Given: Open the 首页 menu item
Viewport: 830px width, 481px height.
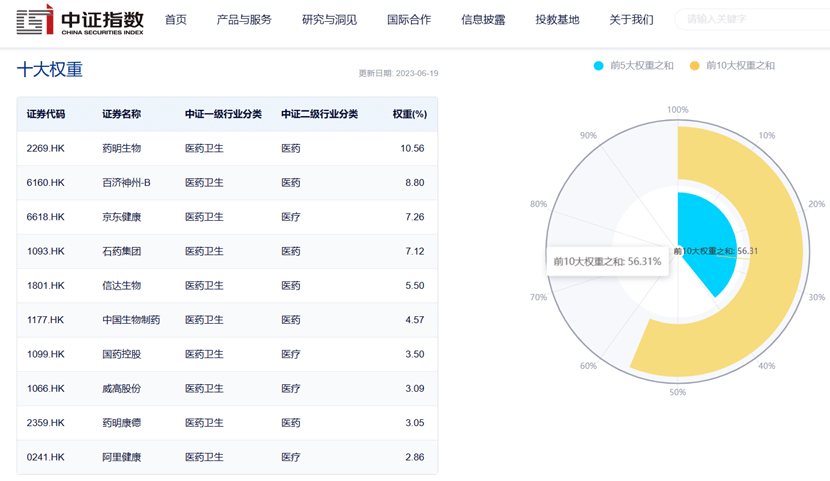Looking at the screenshot, I should click(x=176, y=20).
